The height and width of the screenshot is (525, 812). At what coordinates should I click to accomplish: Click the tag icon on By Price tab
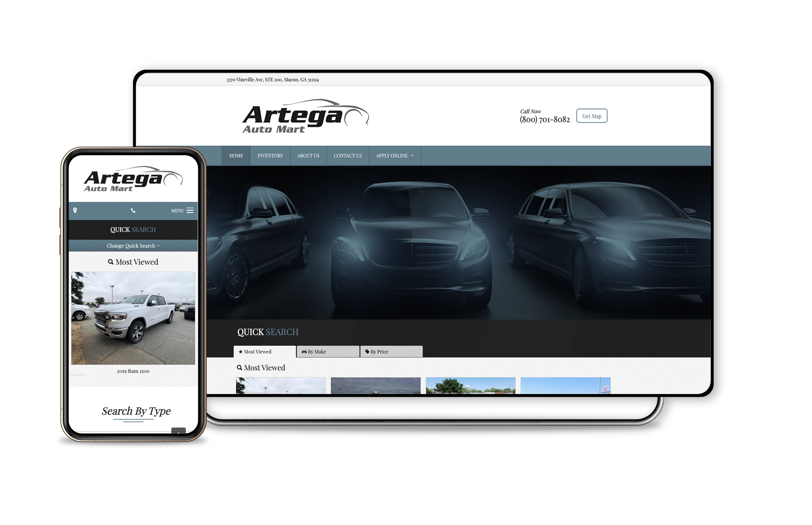(x=367, y=352)
